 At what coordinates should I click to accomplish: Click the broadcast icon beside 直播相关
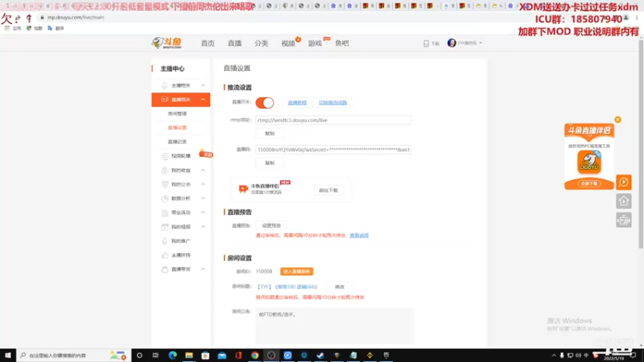coord(165,99)
